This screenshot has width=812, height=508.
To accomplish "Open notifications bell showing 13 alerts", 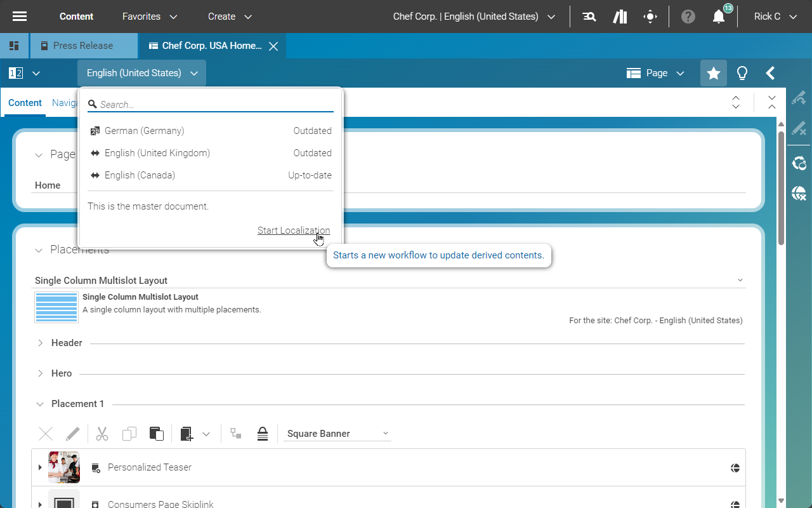I will coord(717,16).
